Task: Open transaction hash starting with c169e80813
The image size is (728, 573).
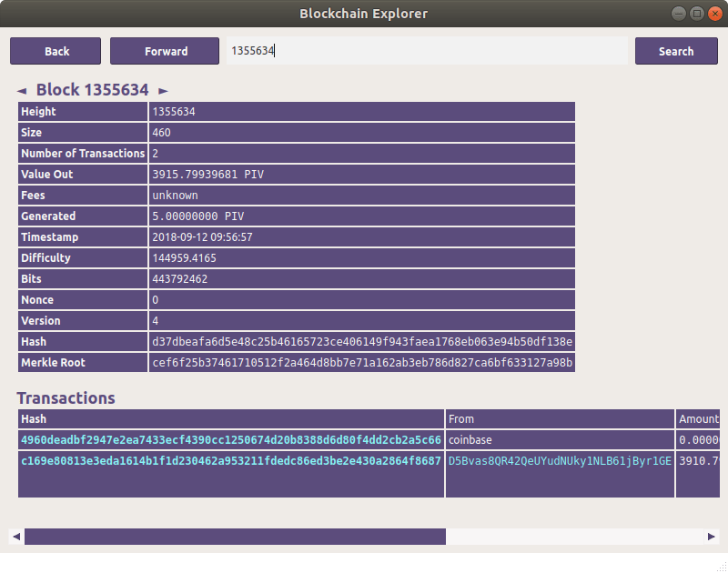Action: tap(231, 461)
